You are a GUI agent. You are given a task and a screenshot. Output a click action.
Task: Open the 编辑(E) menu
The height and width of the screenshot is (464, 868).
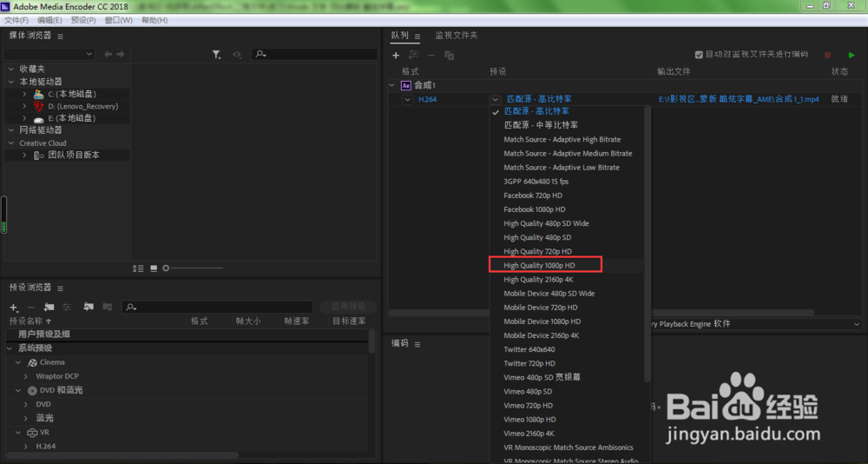click(x=49, y=21)
